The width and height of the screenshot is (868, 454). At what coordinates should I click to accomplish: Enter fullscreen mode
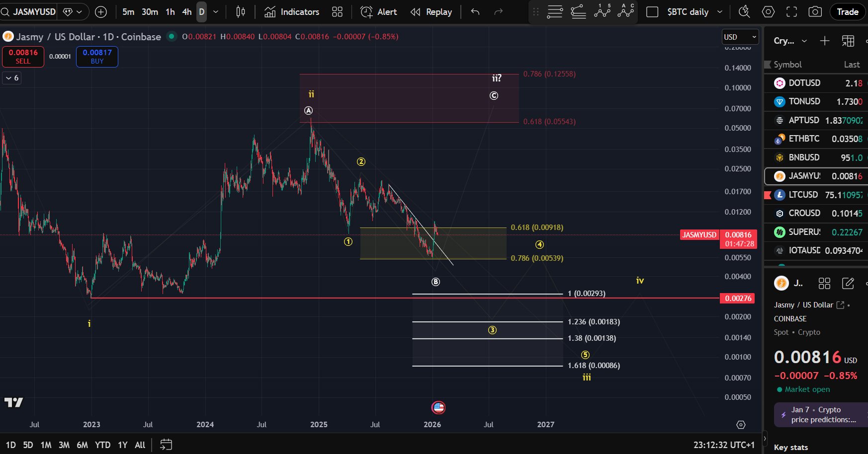(791, 12)
